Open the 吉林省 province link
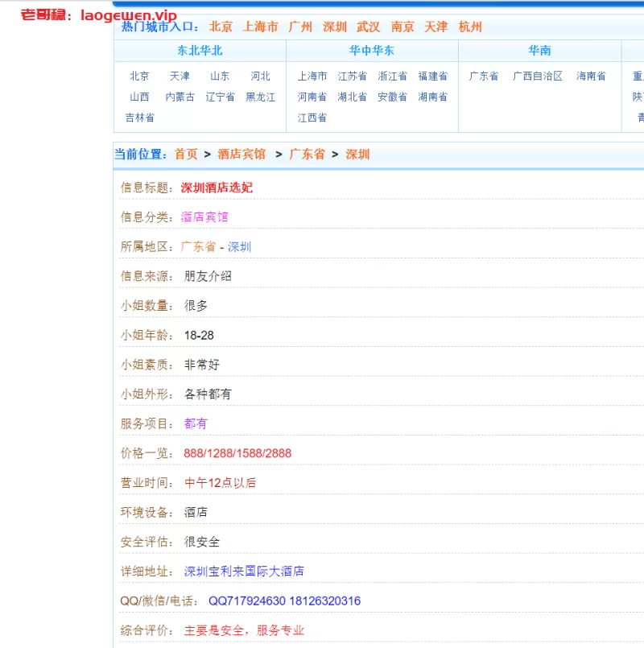 coord(139,118)
